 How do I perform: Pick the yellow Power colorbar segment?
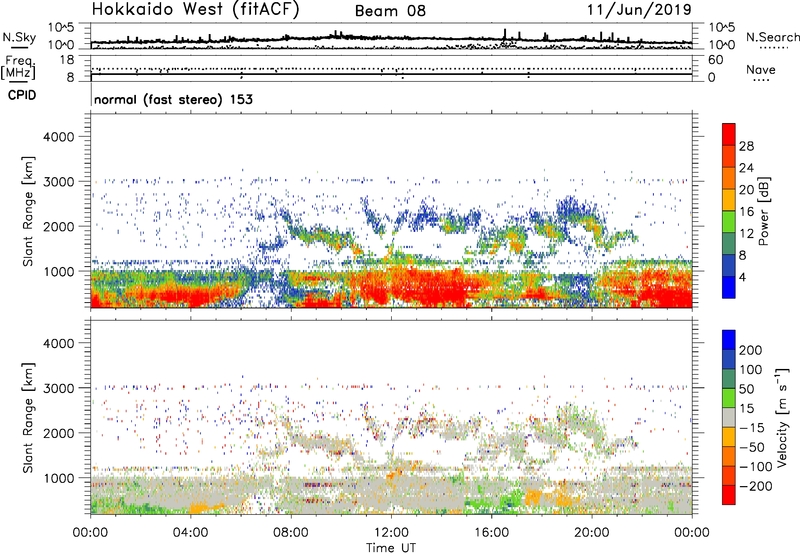pos(729,200)
